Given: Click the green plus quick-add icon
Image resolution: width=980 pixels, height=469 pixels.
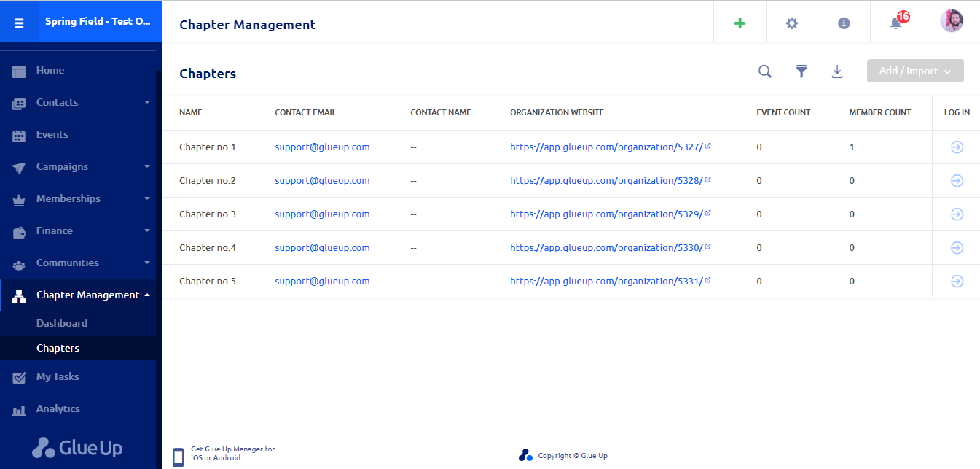Looking at the screenshot, I should tap(740, 23).
